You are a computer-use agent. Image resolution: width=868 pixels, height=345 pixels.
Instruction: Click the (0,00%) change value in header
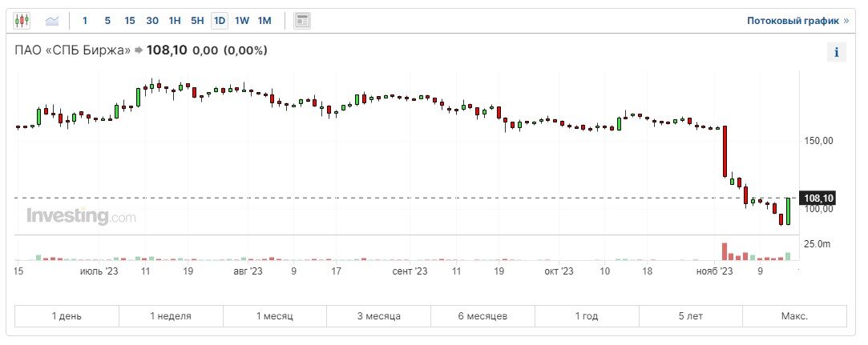point(246,50)
